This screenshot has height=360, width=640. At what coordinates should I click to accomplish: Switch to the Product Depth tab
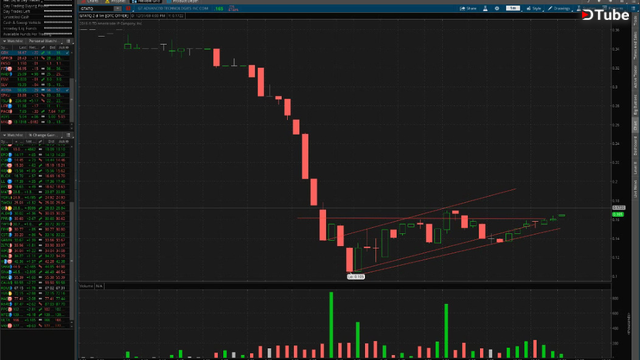pos(182,2)
